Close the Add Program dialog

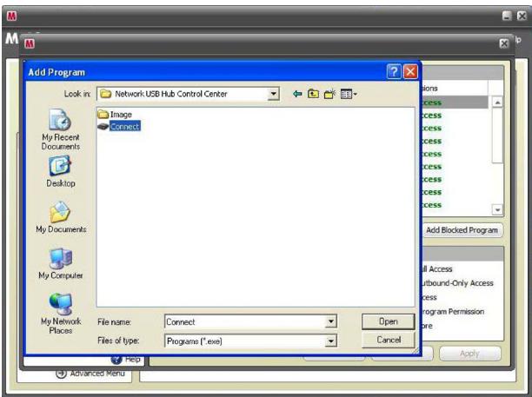pos(410,71)
